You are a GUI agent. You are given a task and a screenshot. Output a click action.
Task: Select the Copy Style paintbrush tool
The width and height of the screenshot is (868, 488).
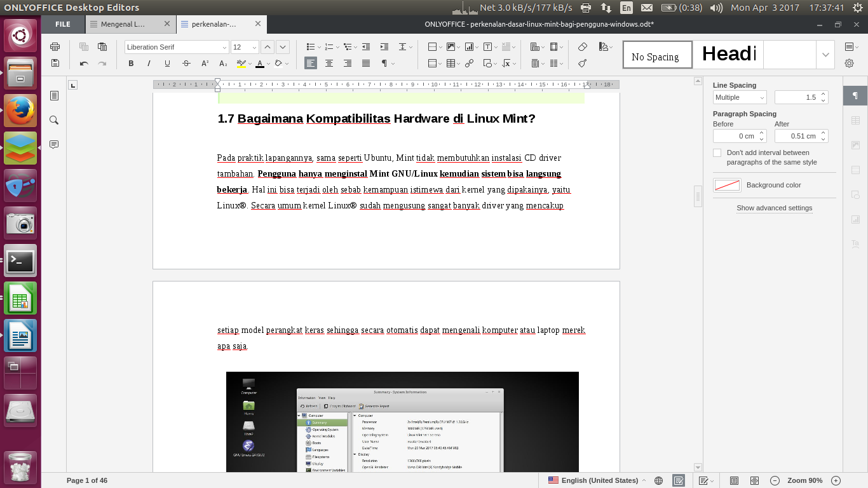pyautogui.click(x=582, y=63)
